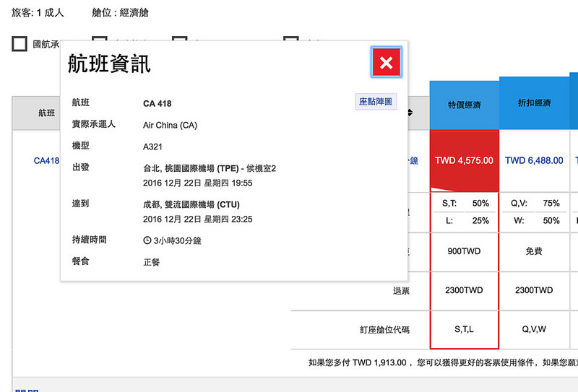Open the CA418 flight link
This screenshot has height=392, width=578.
(46, 161)
